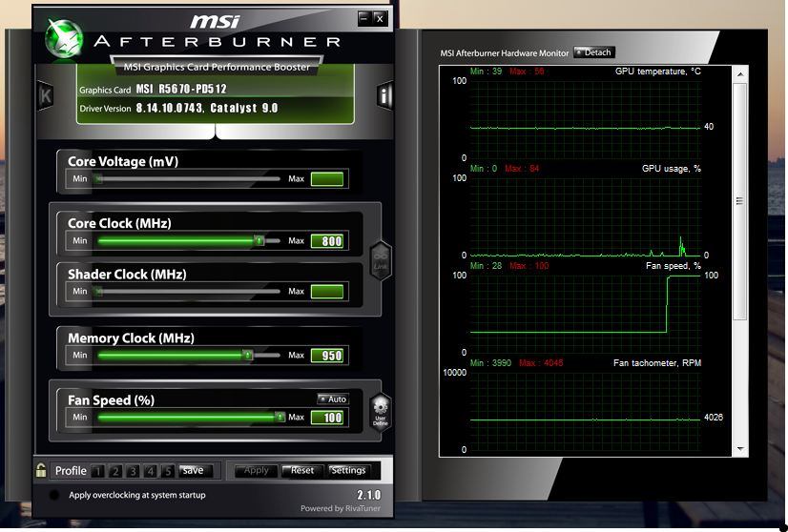
Task: Click the empty Core Voltage value field
Action: click(x=327, y=179)
